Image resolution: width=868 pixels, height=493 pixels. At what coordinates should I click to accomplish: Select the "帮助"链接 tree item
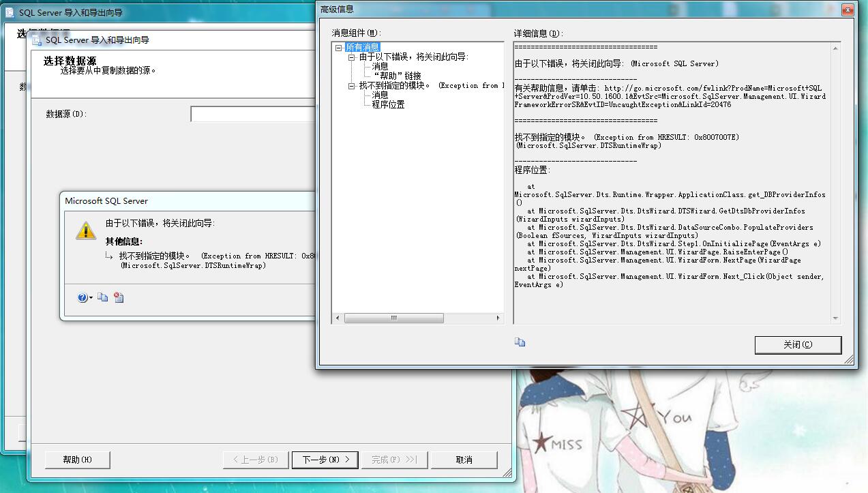point(397,76)
